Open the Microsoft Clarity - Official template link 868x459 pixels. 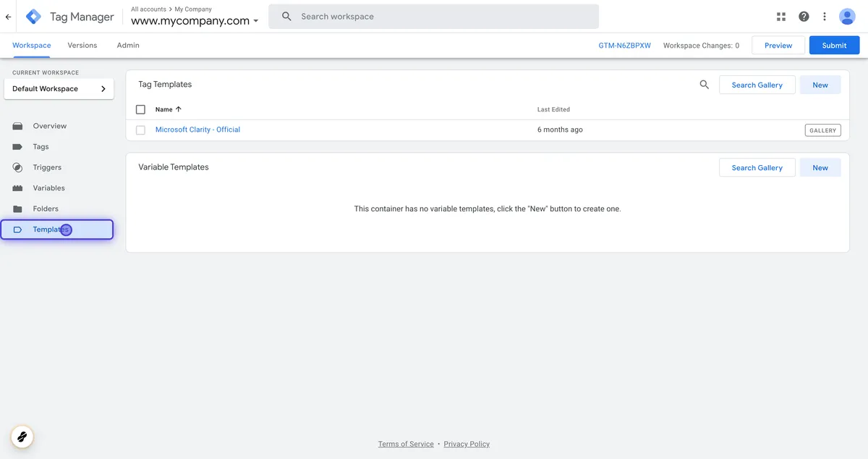197,130
